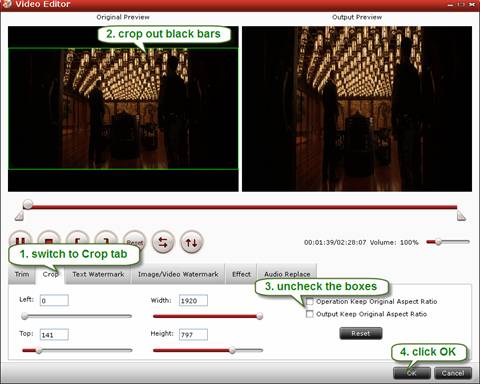Click the Video Editor app logo icon

(x=6, y=4)
